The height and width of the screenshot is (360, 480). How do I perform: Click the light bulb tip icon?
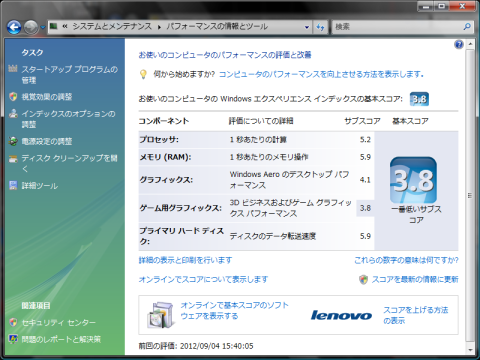(143, 74)
